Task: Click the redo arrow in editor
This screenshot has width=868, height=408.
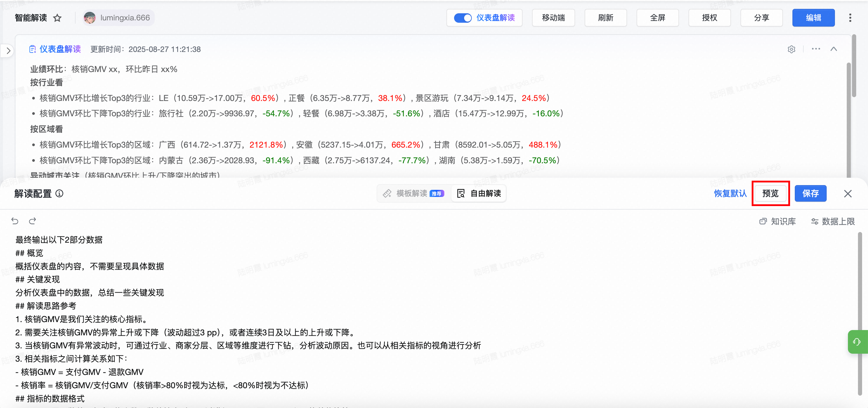Action: (32, 221)
